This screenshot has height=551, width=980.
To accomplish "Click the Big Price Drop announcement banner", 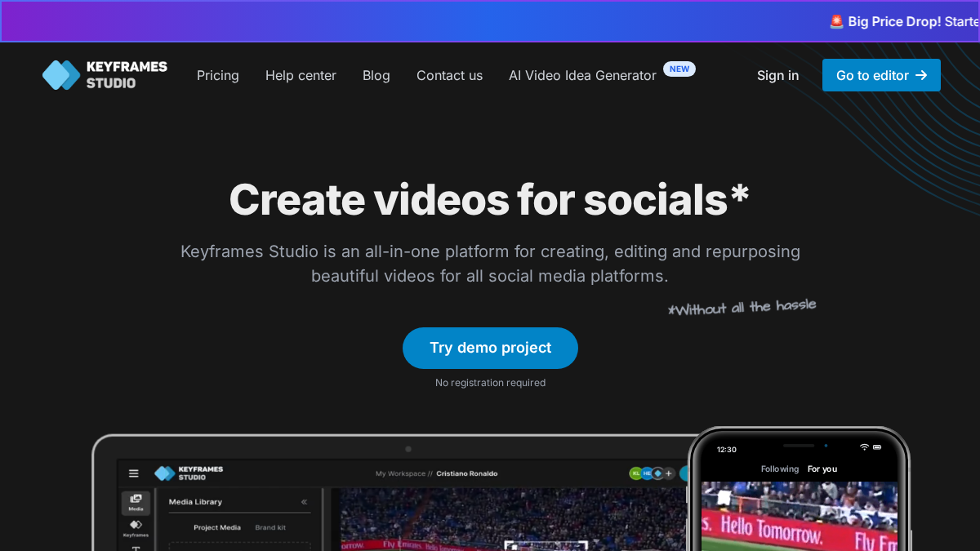I will (490, 21).
